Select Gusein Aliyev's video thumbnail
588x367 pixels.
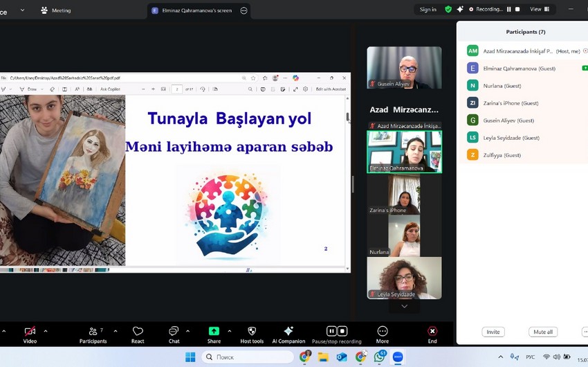[x=404, y=68]
